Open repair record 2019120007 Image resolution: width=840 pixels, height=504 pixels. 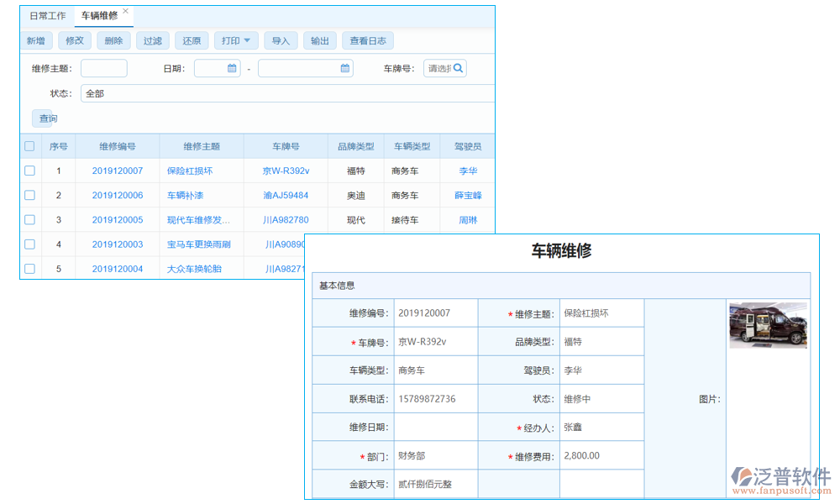pos(119,171)
